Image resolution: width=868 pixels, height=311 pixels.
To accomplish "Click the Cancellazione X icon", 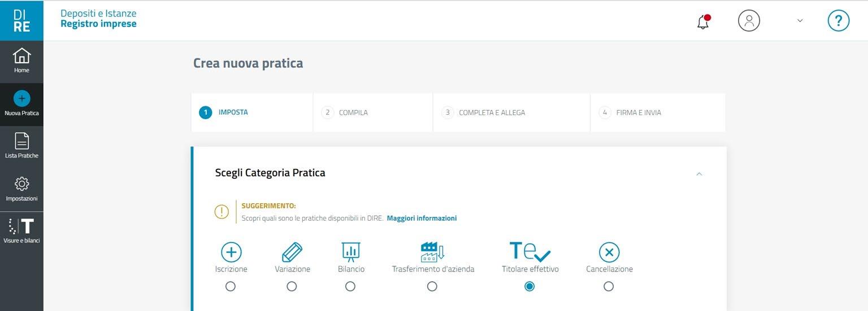I will [609, 252].
